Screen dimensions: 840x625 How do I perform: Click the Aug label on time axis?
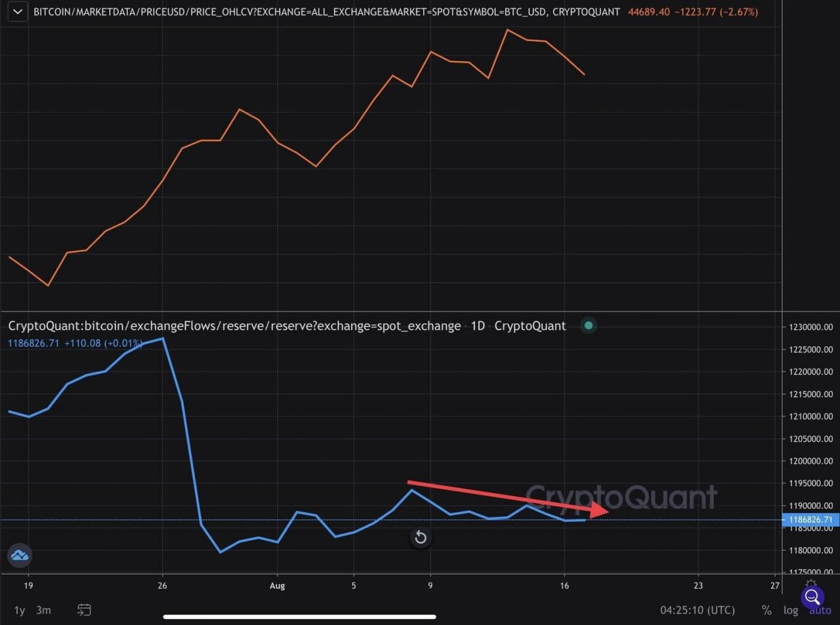[277, 586]
